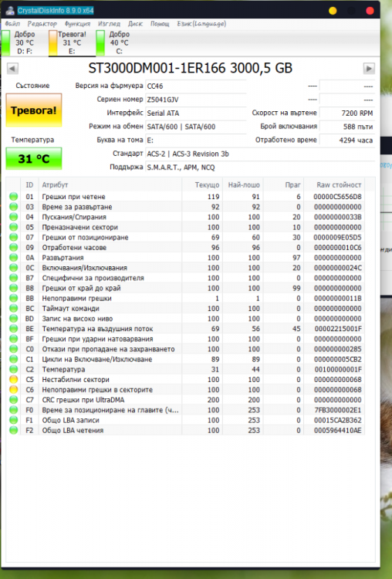Click green status icon for Общо LBA чeтения

coord(14,430)
